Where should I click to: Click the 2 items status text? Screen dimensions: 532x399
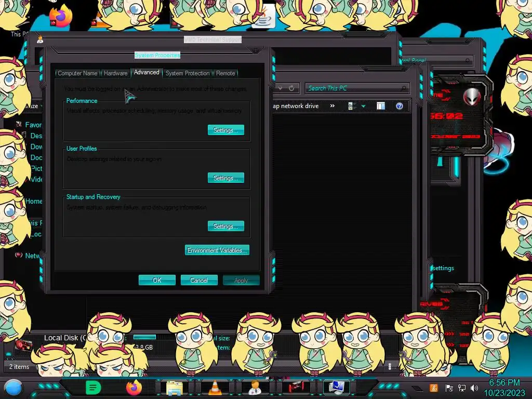pyautogui.click(x=19, y=367)
